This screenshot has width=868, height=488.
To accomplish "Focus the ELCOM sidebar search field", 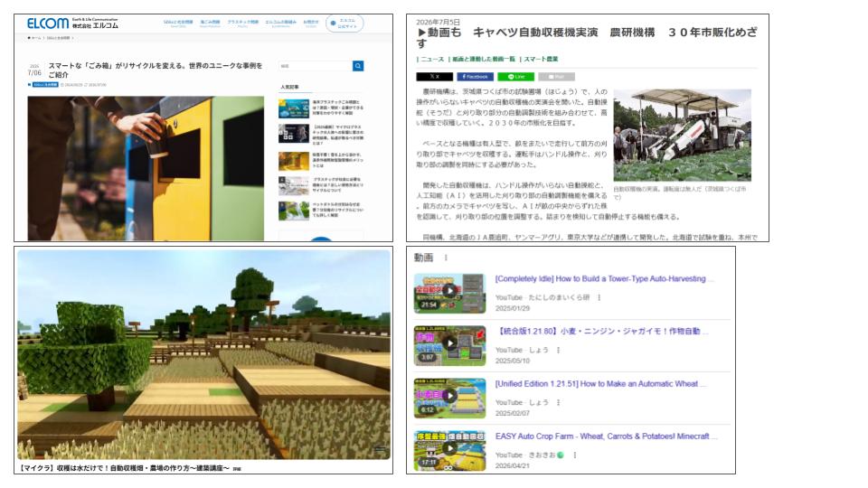I will pos(316,66).
